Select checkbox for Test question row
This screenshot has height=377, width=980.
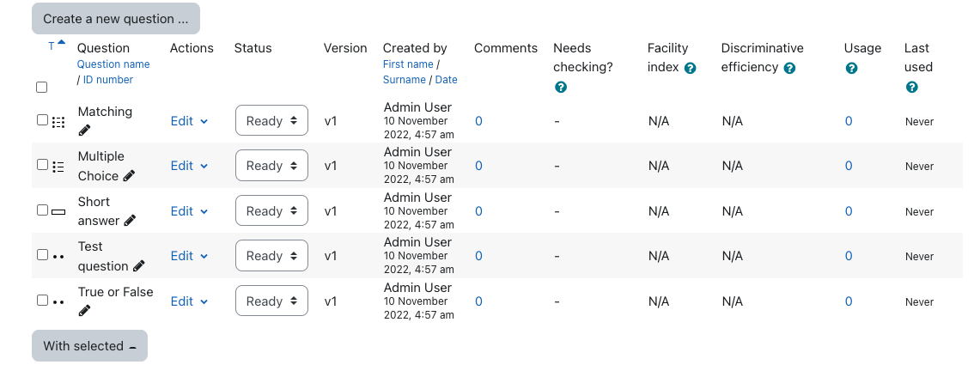[42, 255]
